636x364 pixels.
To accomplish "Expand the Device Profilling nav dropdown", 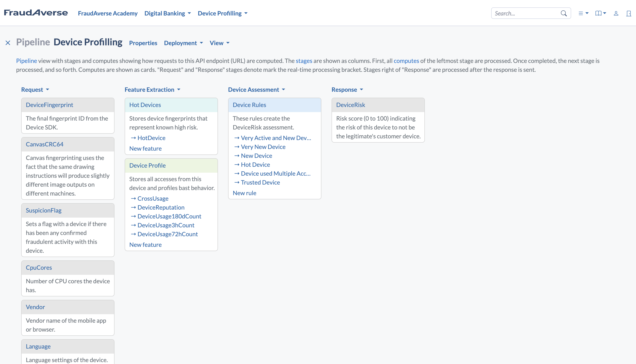I will (x=223, y=13).
